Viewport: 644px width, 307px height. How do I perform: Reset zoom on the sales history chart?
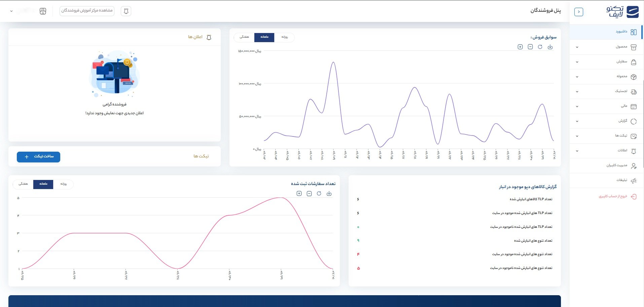point(540,47)
